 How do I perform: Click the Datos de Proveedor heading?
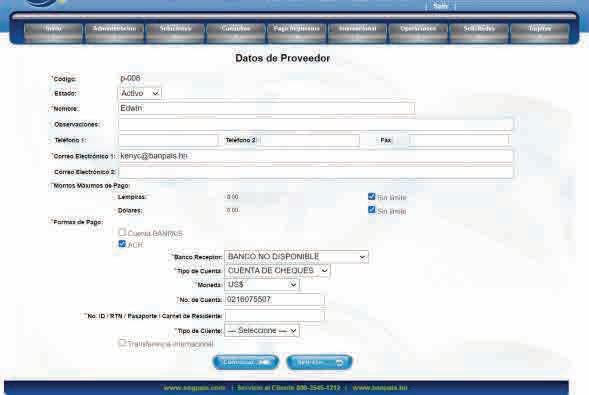(x=282, y=58)
